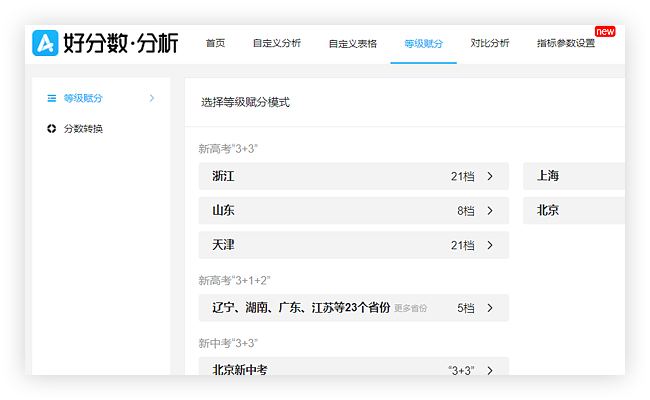The height and width of the screenshot is (400, 650).
Task: Select the 辽宁、湖南、广东、江苏等23个省份 option
Action: [x=300, y=308]
